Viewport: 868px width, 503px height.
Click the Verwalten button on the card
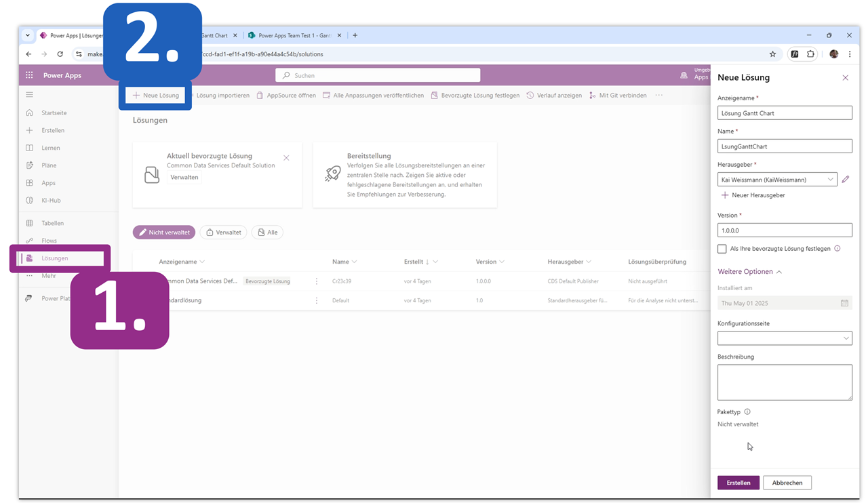(x=184, y=177)
